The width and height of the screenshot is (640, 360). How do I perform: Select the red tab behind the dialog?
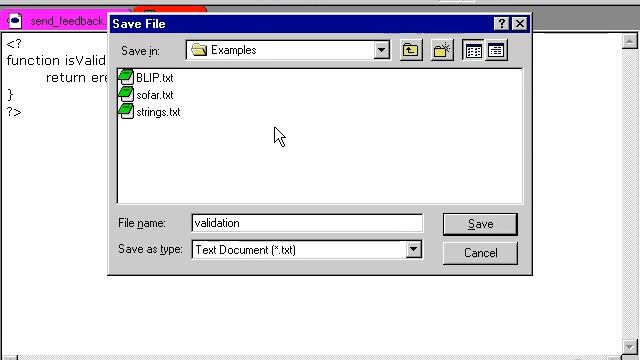click(170, 10)
